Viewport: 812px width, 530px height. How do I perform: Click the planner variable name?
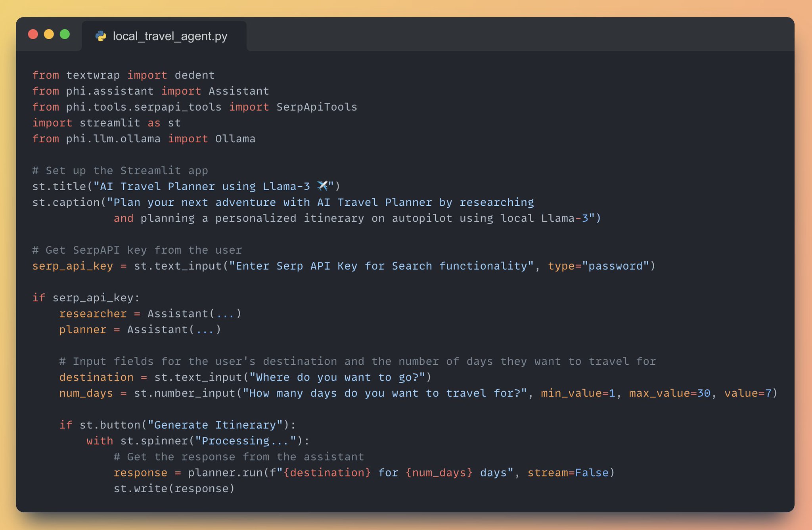point(83,330)
